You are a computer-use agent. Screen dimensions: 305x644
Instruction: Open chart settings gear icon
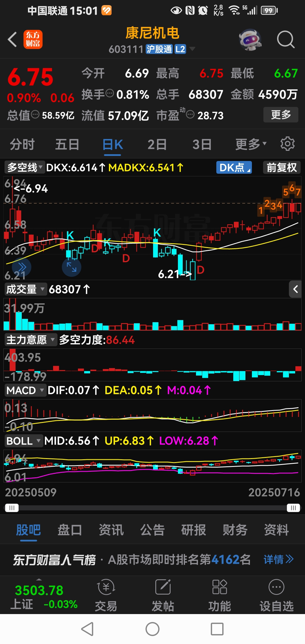pos(287,144)
